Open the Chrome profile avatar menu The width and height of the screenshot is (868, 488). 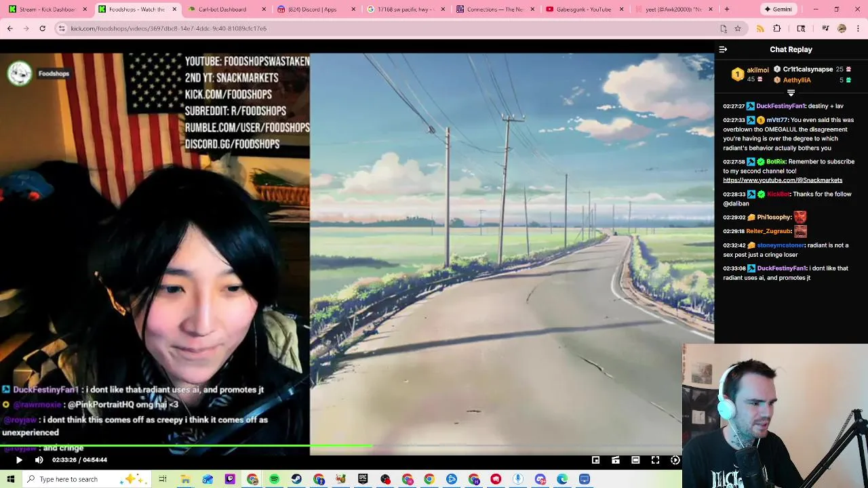[x=842, y=28]
